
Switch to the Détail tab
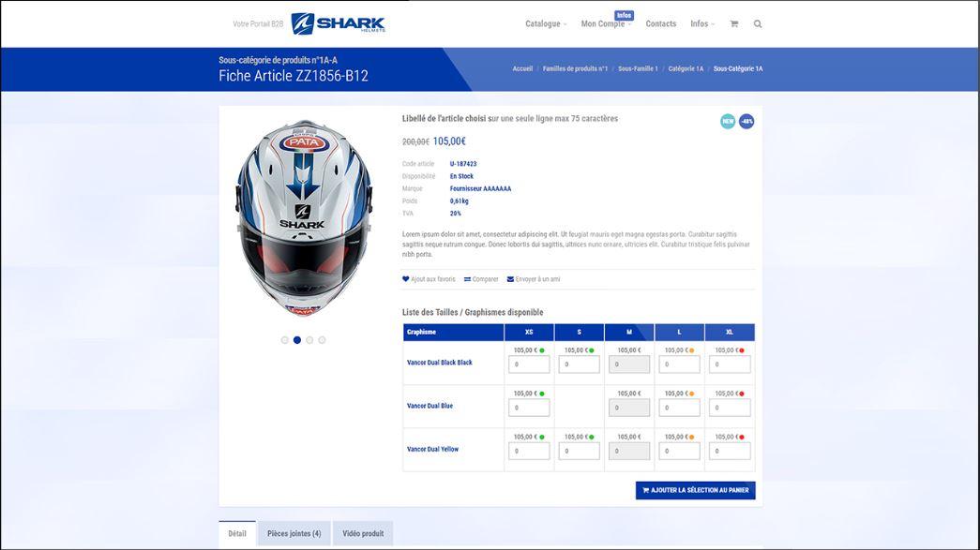[x=237, y=534]
